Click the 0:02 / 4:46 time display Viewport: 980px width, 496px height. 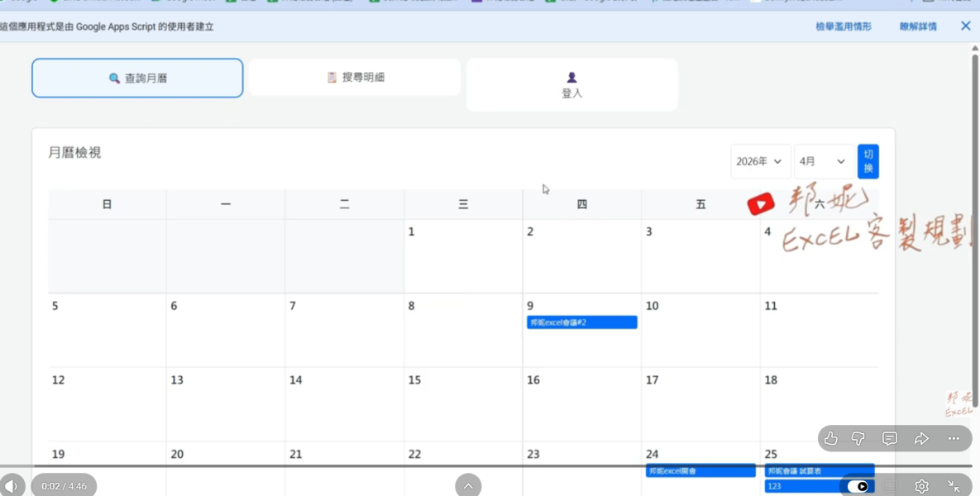coord(64,485)
